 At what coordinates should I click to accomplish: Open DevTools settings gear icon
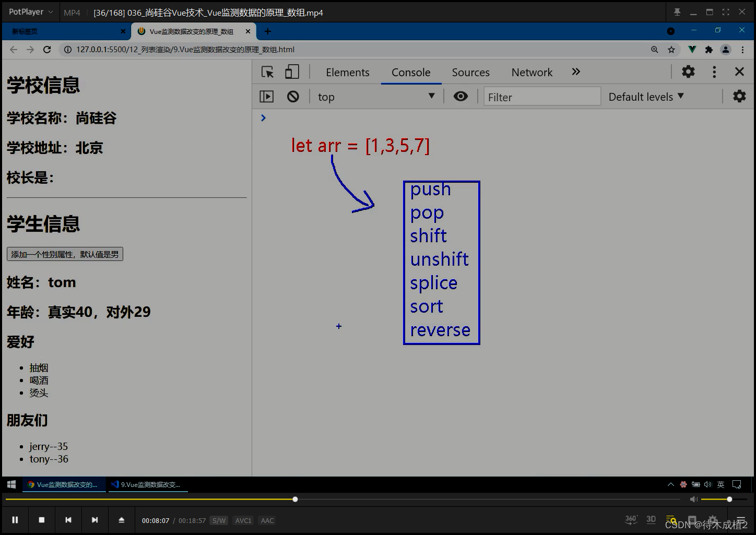[x=689, y=72]
